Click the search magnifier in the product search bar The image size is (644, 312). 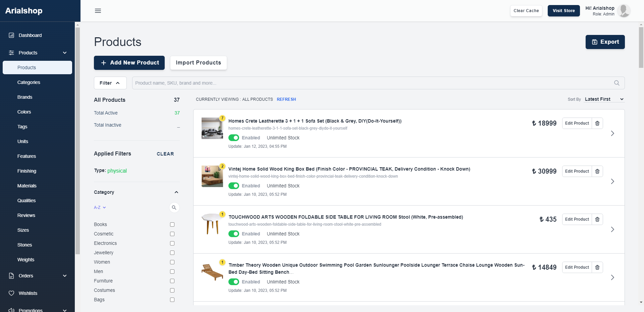616,83
